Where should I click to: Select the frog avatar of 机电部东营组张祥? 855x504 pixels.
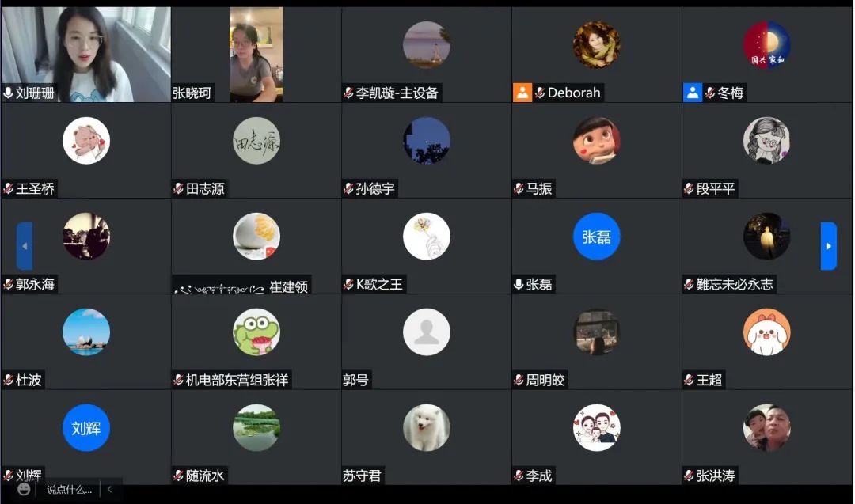point(256,332)
